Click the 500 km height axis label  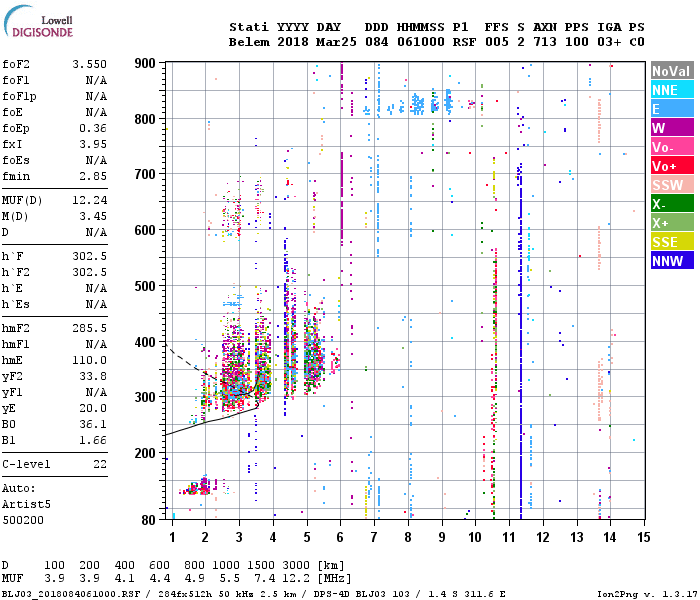[x=145, y=286]
